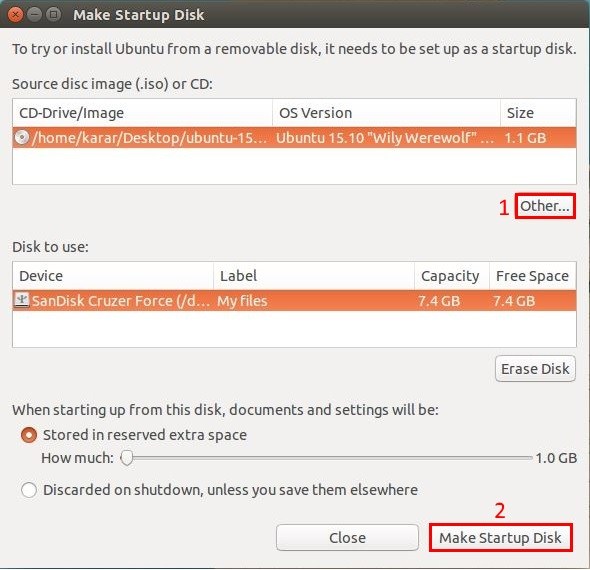Click the Erase Disk button
The height and width of the screenshot is (570, 590).
pos(535,369)
